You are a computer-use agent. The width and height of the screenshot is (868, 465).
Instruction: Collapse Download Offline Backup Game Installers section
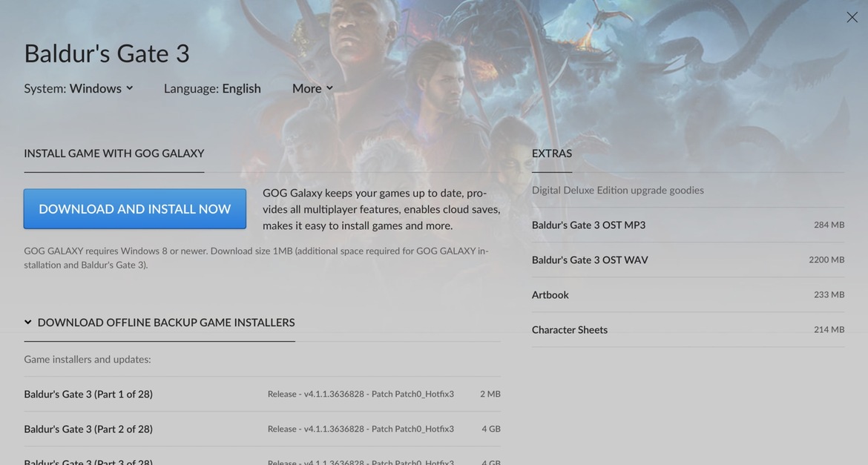point(160,322)
